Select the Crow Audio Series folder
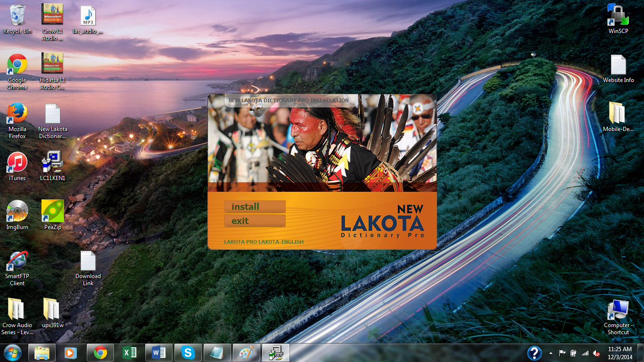Image resolution: width=644 pixels, height=362 pixels. point(17,317)
